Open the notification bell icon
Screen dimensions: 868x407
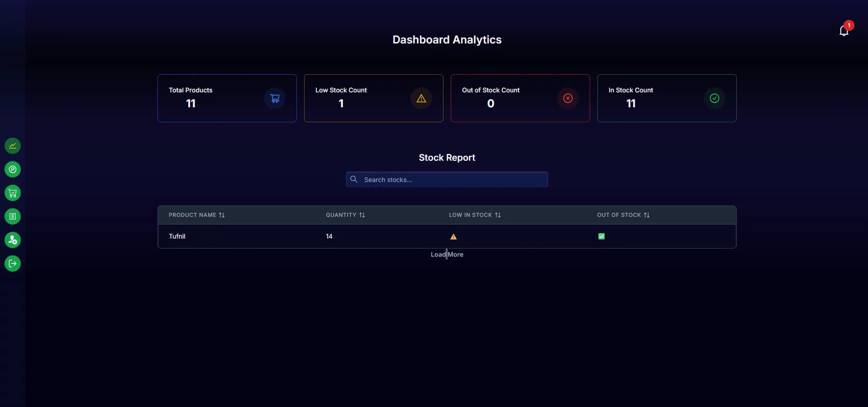point(844,31)
